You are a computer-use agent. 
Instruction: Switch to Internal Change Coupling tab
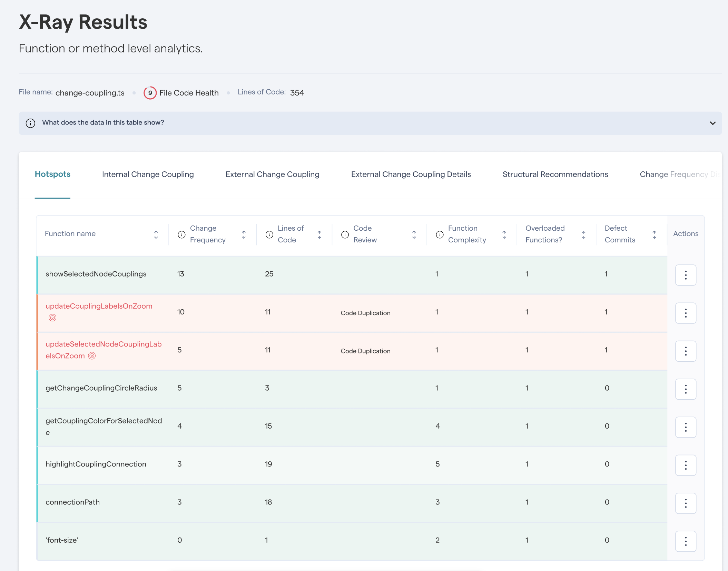coord(148,174)
